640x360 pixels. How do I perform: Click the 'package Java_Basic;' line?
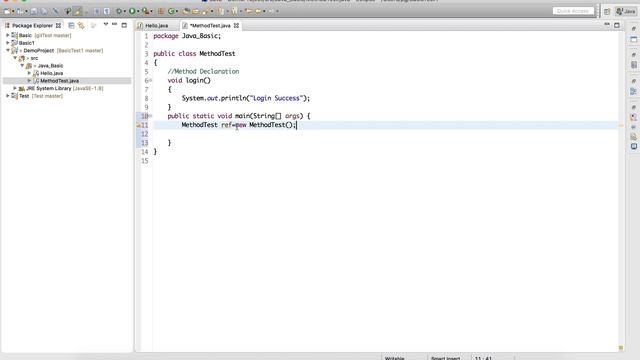[x=187, y=36]
